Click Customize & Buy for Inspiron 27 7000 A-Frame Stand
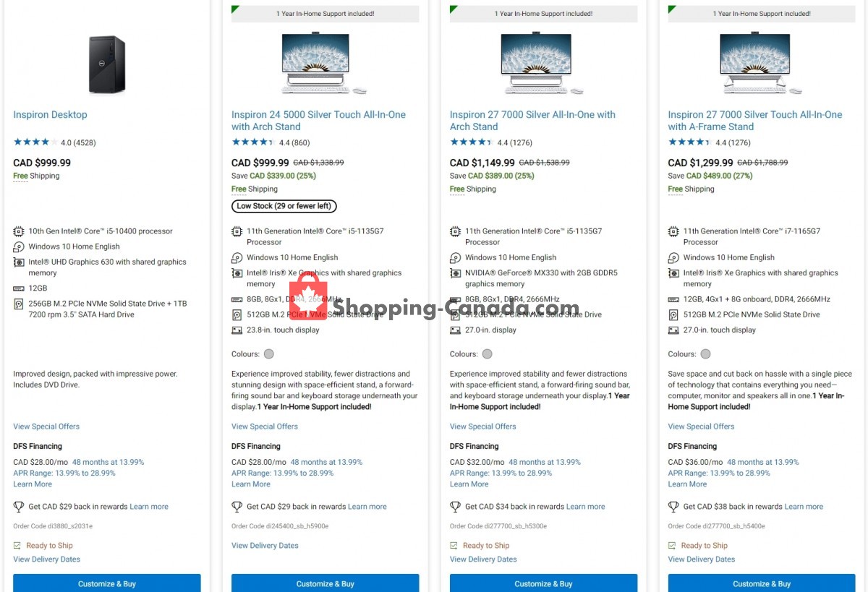 [762, 583]
